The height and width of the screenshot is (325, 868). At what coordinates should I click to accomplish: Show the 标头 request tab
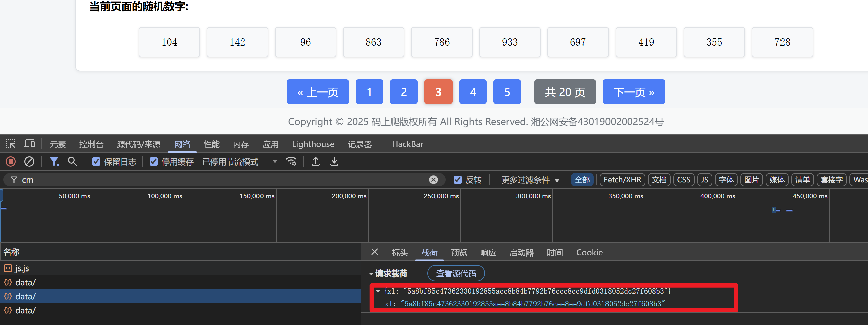400,253
